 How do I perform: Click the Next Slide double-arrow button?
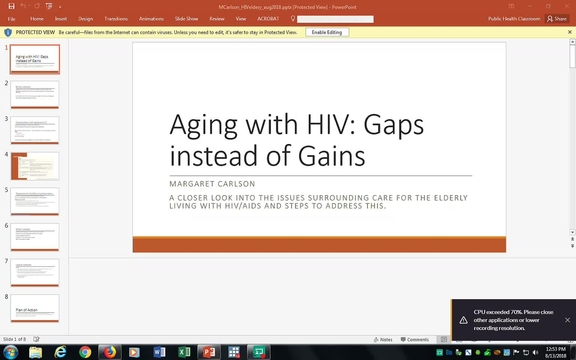[572, 246]
